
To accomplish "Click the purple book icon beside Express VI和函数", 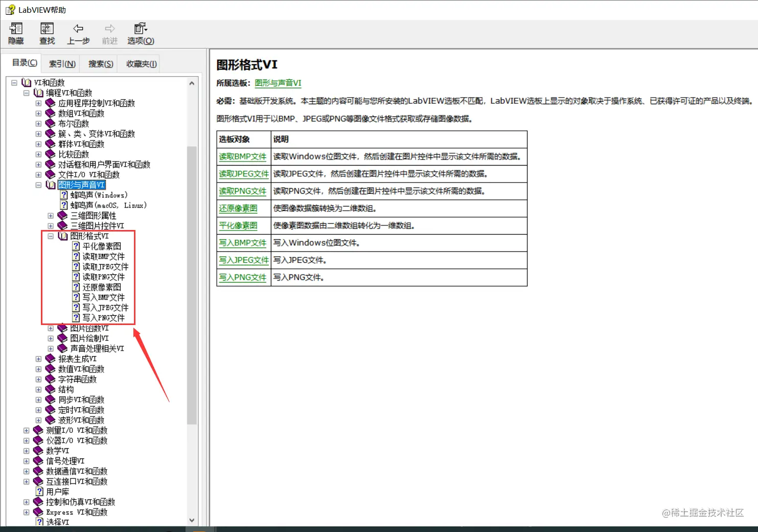I will coord(38,512).
